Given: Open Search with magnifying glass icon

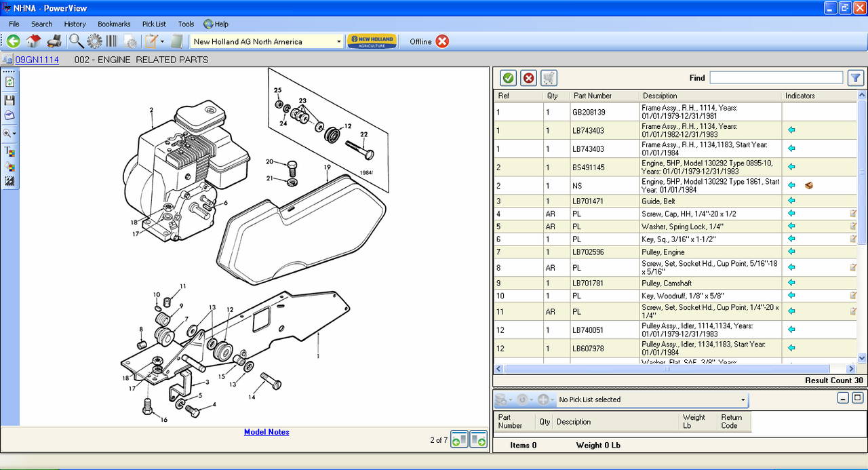Looking at the screenshot, I should 76,41.
